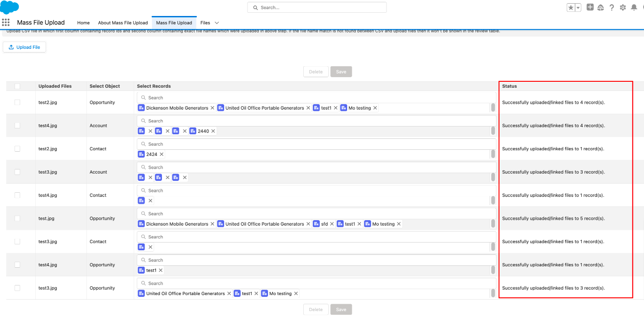644x317 pixels.
Task: Check the test4.jpg Opportunity row checkbox
Action: click(17, 265)
